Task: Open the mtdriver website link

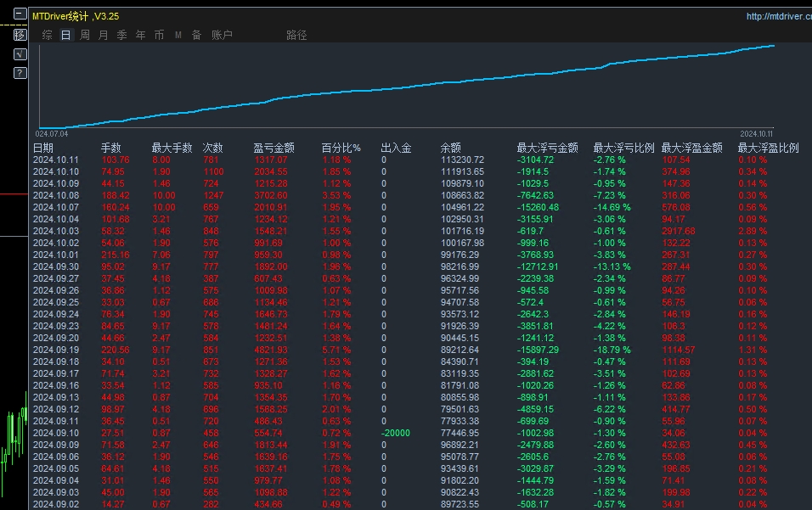Action: point(778,16)
